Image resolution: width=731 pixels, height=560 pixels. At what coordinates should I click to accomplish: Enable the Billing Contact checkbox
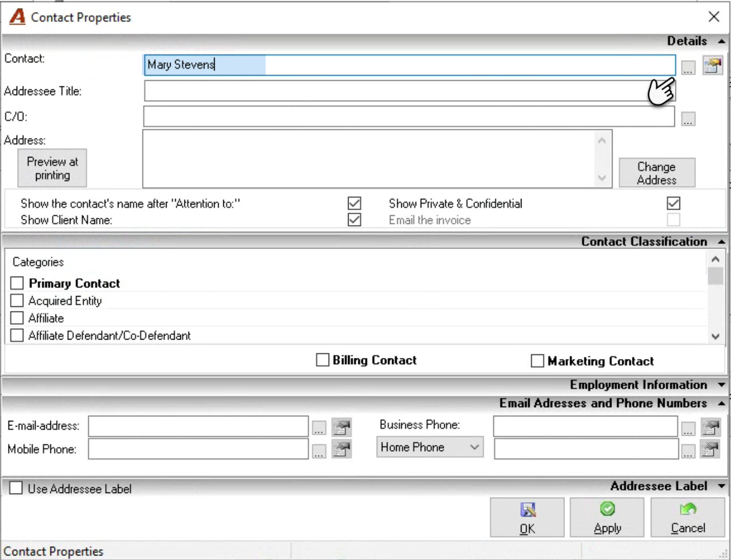pyautogui.click(x=323, y=360)
